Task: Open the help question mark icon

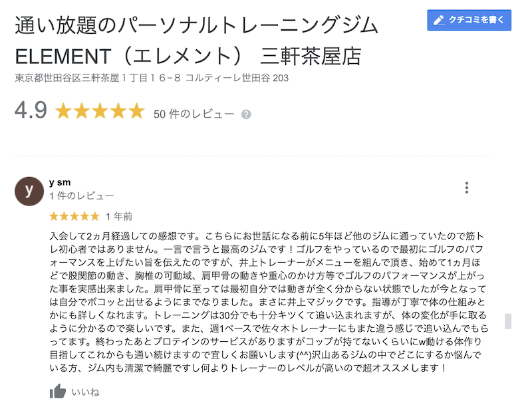Action: [x=246, y=115]
